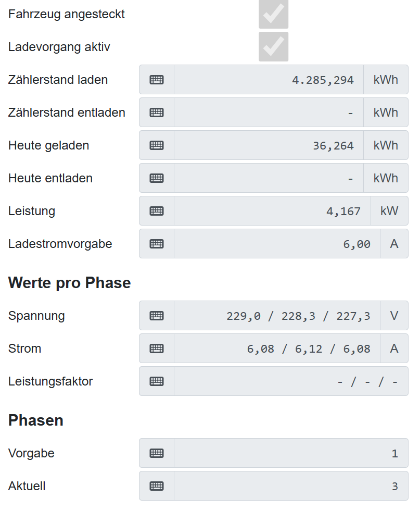Viewport: 420px width, 510px height.
Task: Click keyboard icon beside Zählerstand entladen
Action: tap(157, 113)
